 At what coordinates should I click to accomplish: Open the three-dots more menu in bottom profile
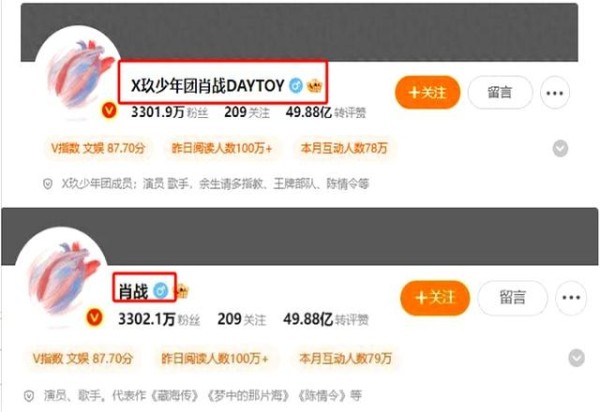[x=571, y=298]
